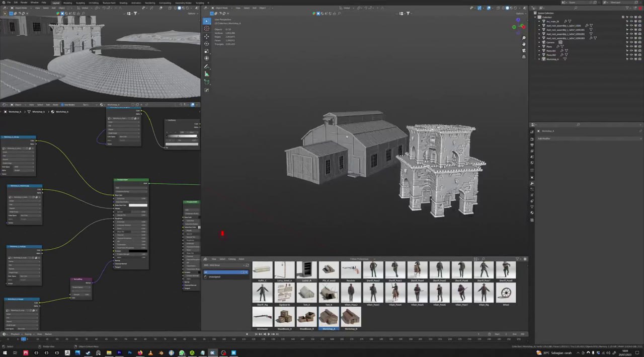The width and height of the screenshot is (644, 357).
Task: Select the Transform tool
Action: click(x=207, y=58)
